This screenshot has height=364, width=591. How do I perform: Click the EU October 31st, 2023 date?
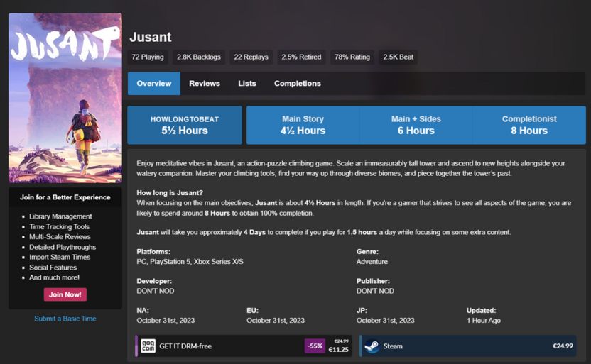click(x=276, y=320)
